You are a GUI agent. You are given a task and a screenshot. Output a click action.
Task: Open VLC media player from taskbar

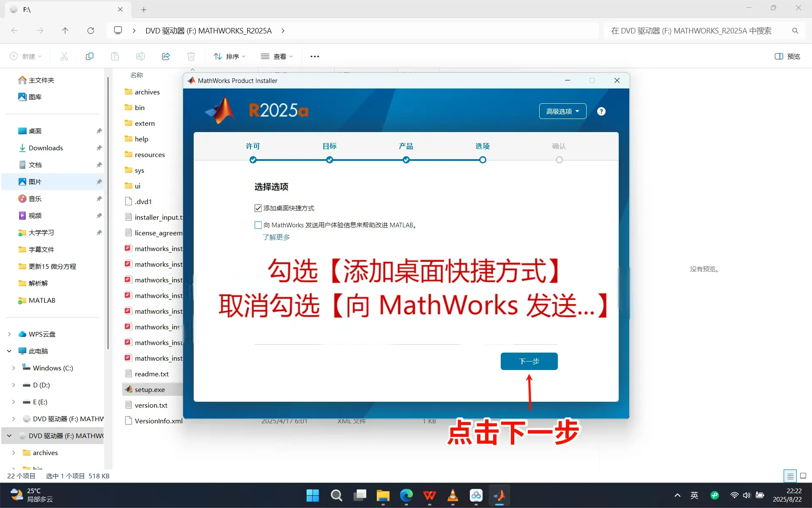453,495
